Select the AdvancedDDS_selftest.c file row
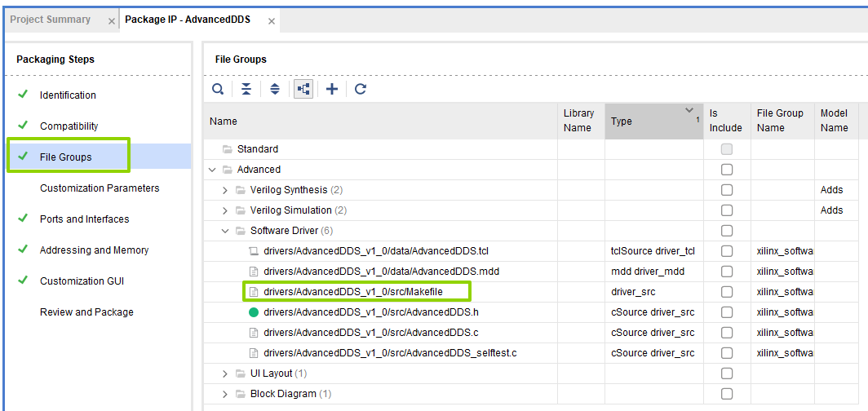The image size is (868, 411). pyautogui.click(x=390, y=353)
